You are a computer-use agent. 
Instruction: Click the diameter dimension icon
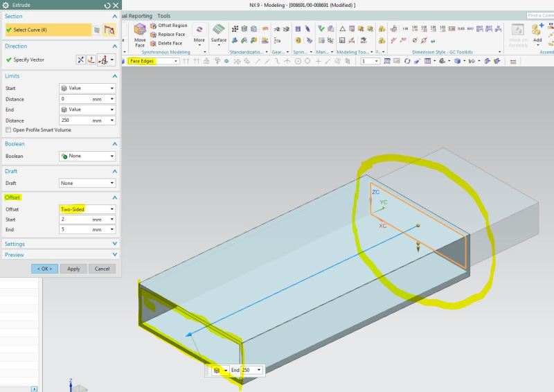415,40
